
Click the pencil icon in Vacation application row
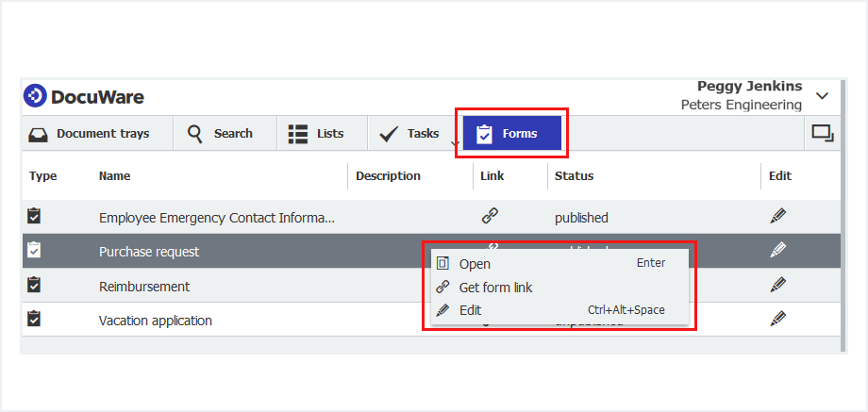777,319
